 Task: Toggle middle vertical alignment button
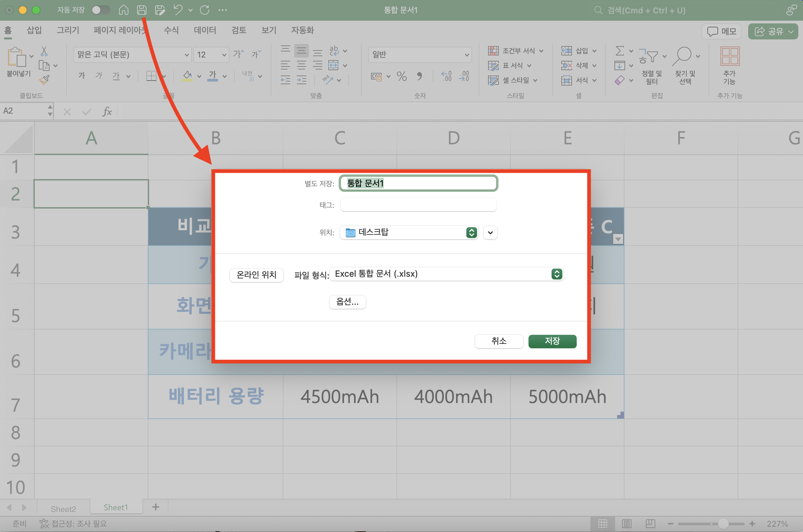pyautogui.click(x=302, y=51)
